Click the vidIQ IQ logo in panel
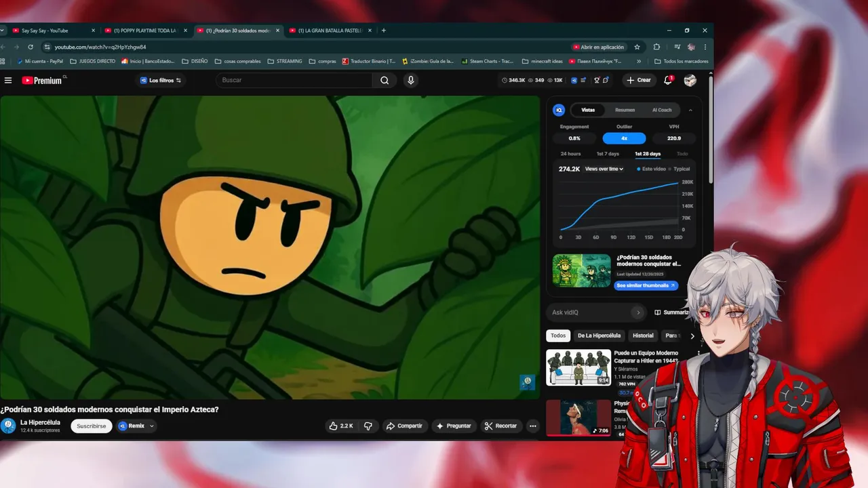This screenshot has height=488, width=868. pos(559,110)
